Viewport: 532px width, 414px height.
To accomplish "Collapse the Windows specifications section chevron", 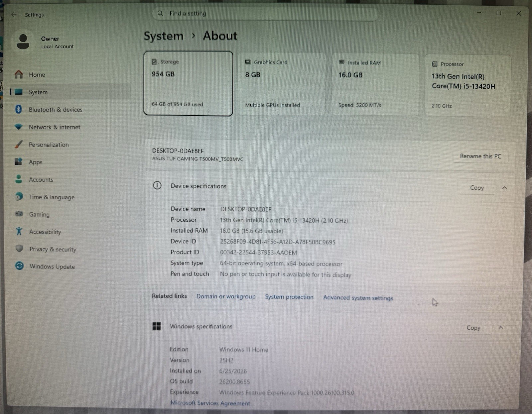I will click(501, 328).
